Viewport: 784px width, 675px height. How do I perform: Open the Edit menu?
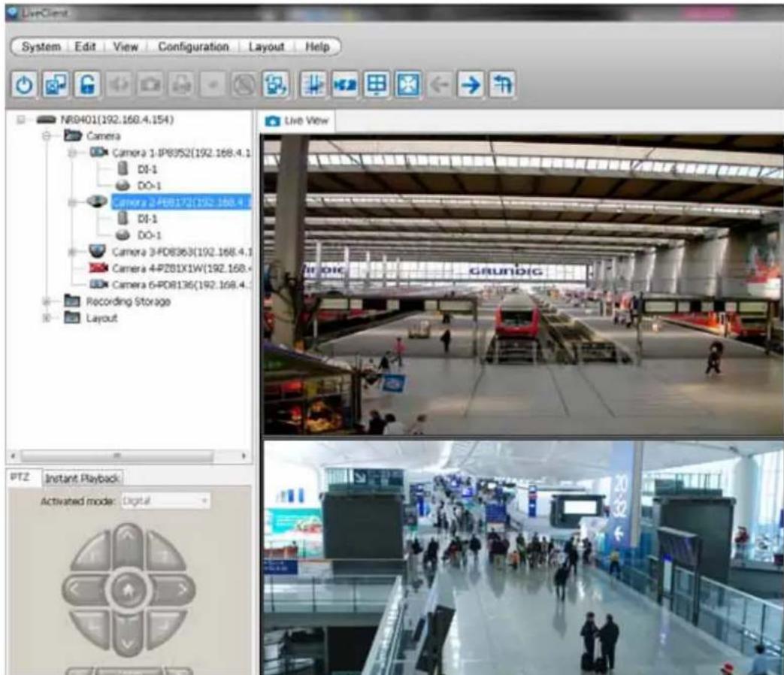(x=85, y=47)
